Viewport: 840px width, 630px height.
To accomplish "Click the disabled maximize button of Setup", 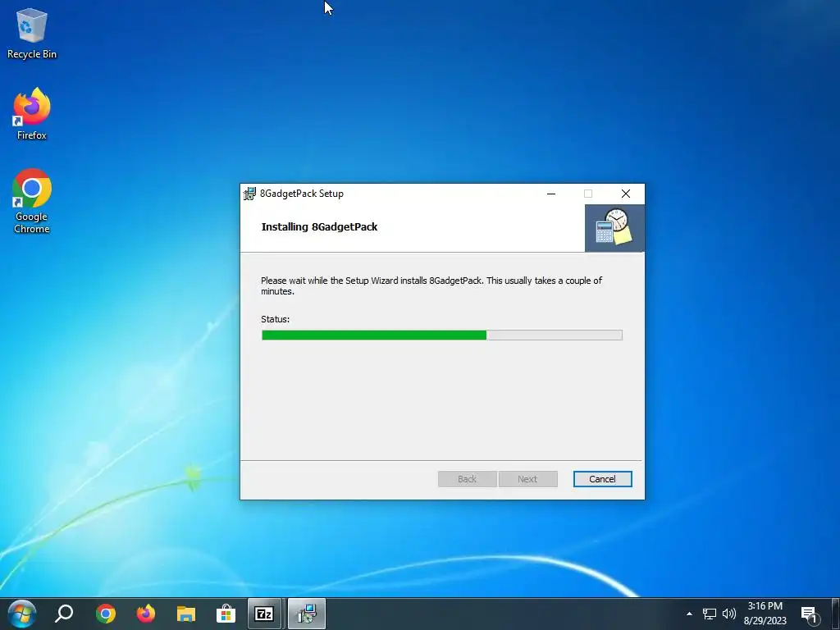I will click(x=588, y=194).
